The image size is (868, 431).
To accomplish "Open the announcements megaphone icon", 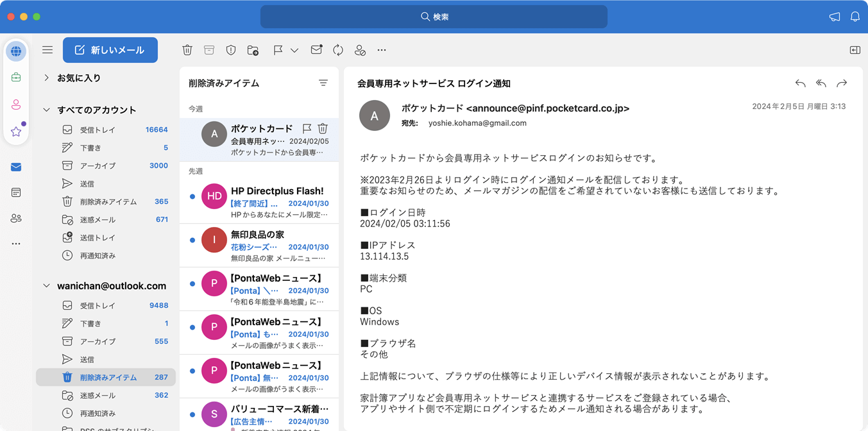I will [835, 17].
